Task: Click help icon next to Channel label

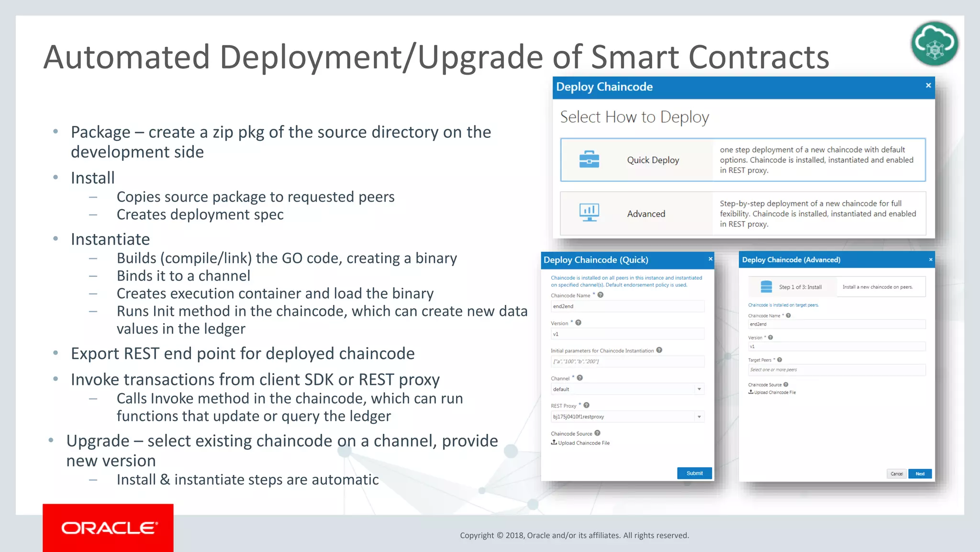Action: click(x=580, y=378)
